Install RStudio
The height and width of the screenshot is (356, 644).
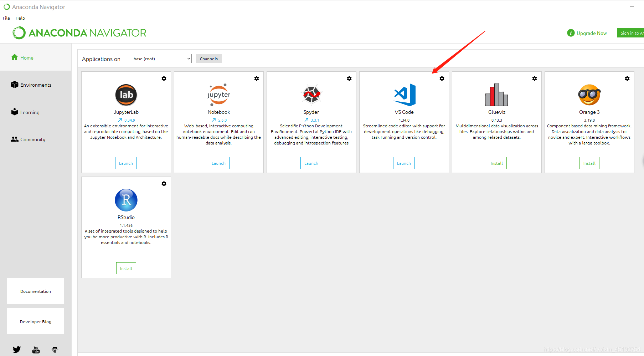[126, 268]
